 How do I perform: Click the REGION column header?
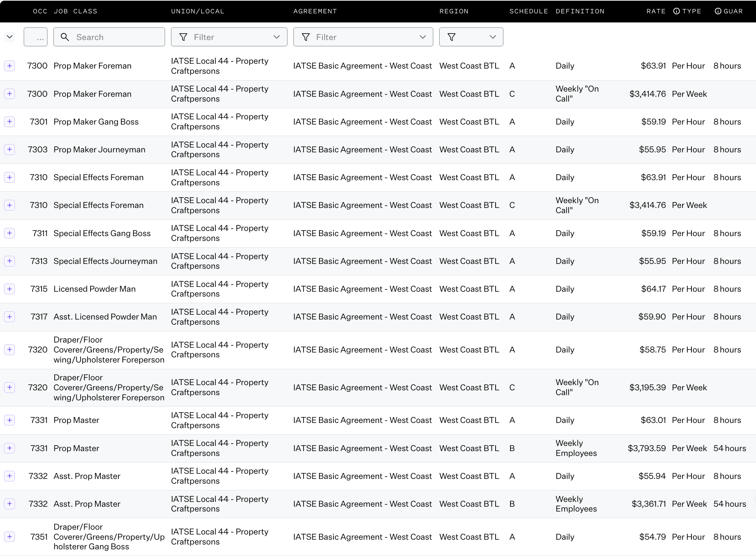(454, 11)
